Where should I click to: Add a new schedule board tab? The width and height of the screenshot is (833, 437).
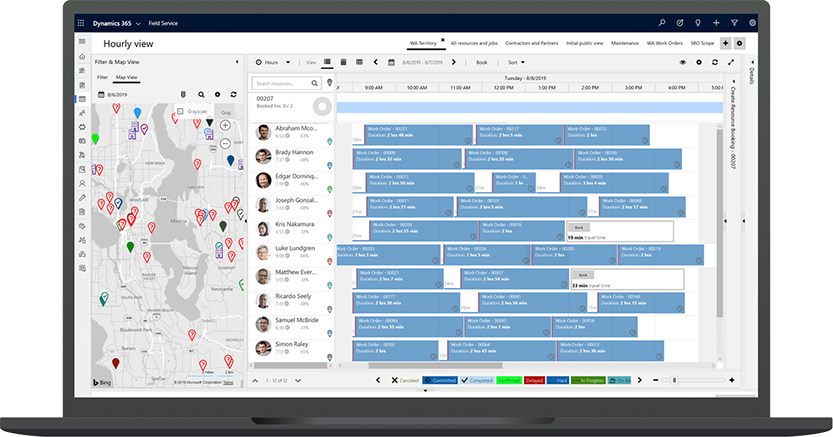725,44
